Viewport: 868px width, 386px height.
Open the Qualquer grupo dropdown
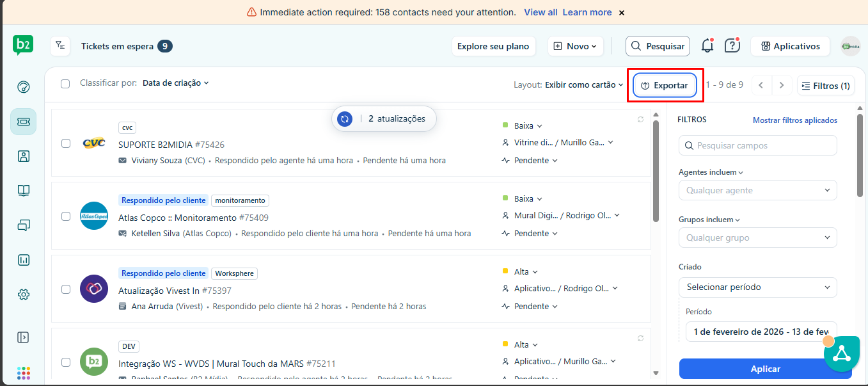click(x=758, y=237)
